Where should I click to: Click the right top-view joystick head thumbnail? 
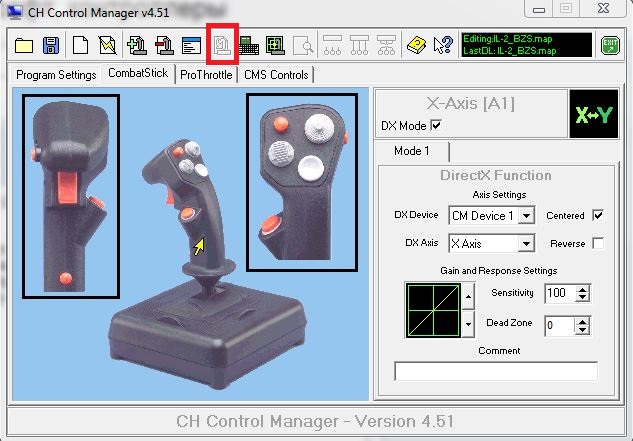[302, 182]
